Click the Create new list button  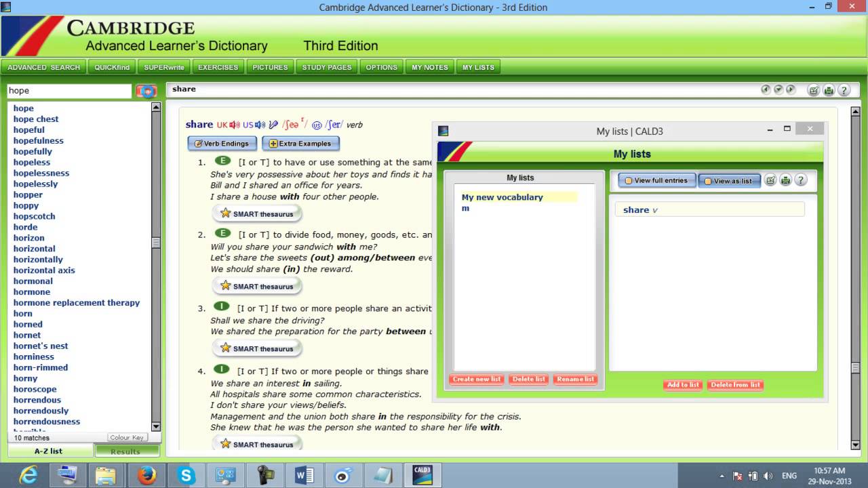tap(477, 379)
